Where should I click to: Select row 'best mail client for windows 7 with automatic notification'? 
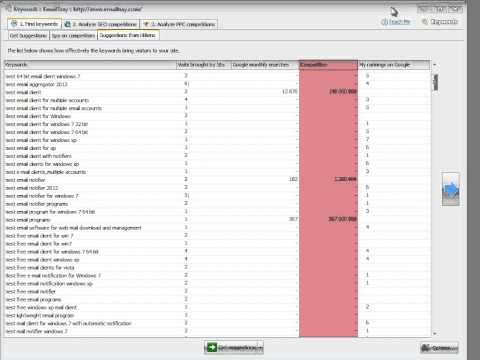217,324
